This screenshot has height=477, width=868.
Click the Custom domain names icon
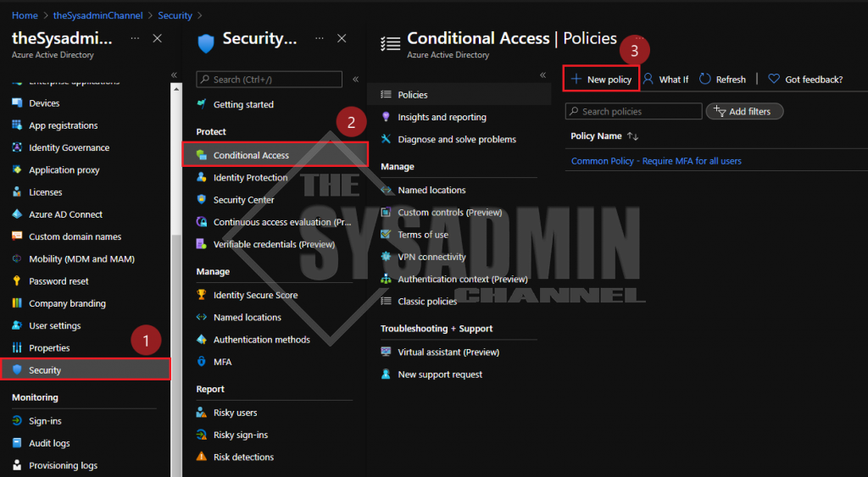point(17,236)
